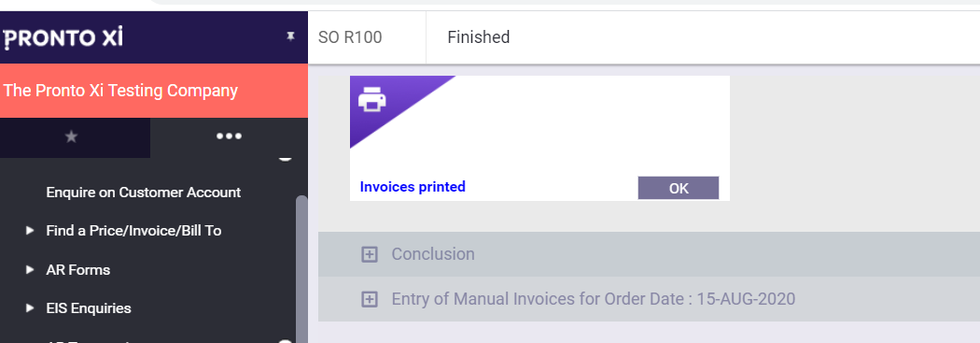Expand Entry of Manual Invoices plus icon
The image size is (980, 343).
point(370,299)
